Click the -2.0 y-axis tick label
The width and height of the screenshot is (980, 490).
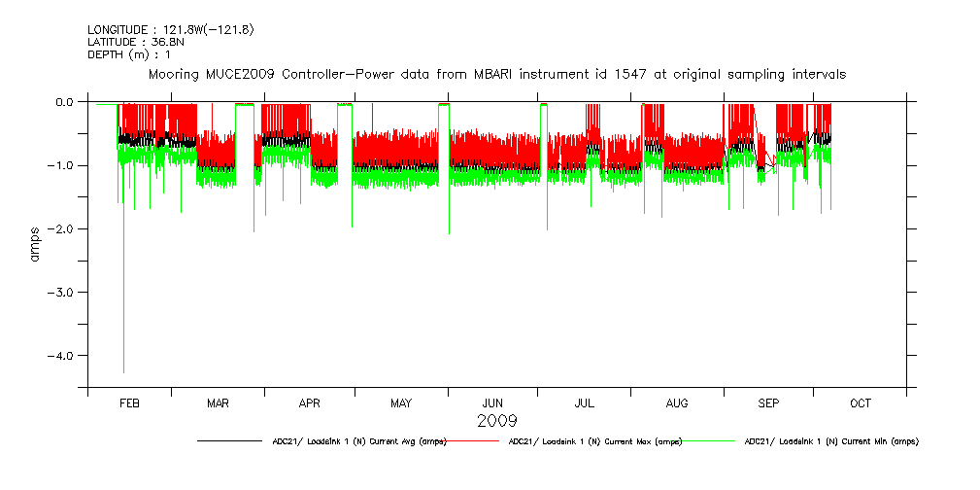[62, 228]
